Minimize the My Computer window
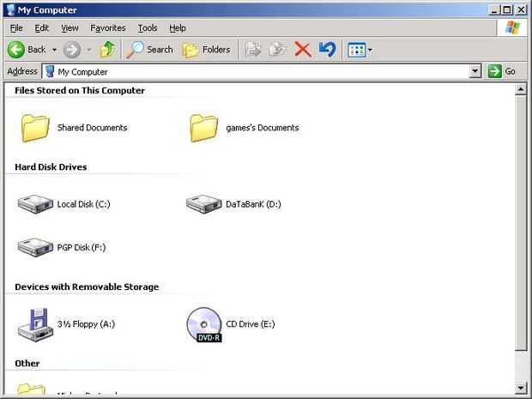This screenshot has width=532, height=399. (x=494, y=10)
